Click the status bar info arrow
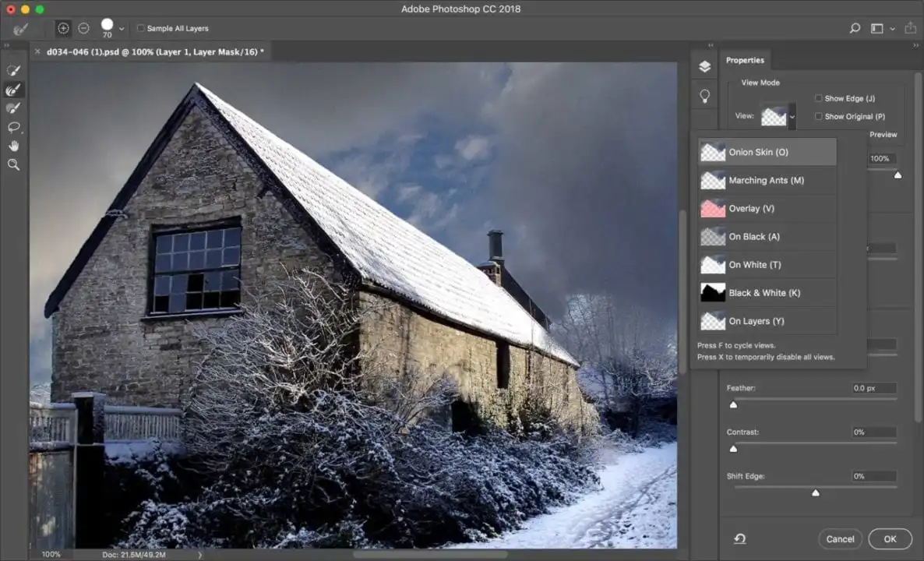This screenshot has width=924, height=561. coord(199,555)
